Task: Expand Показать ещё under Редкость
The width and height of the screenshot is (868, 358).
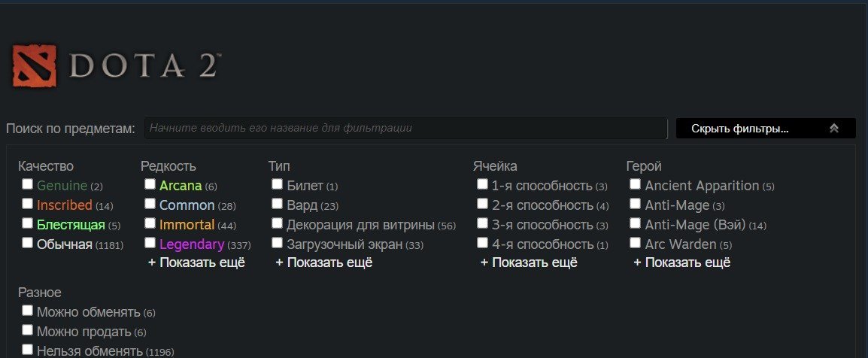Action: pos(196,262)
